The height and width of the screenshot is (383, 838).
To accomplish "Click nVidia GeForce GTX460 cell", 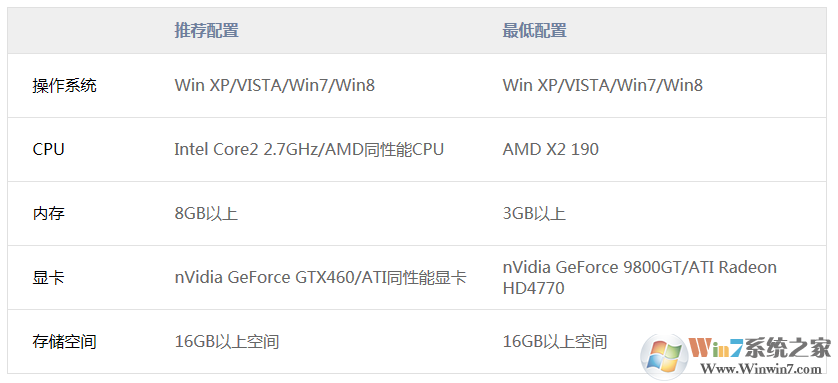I will click(321, 278).
